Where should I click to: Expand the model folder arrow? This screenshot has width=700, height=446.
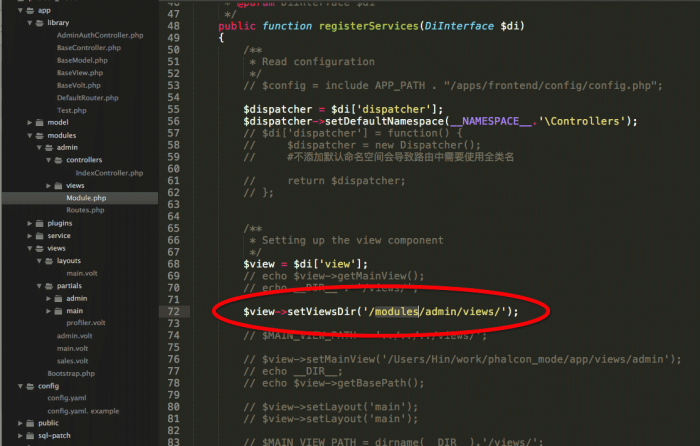point(29,122)
